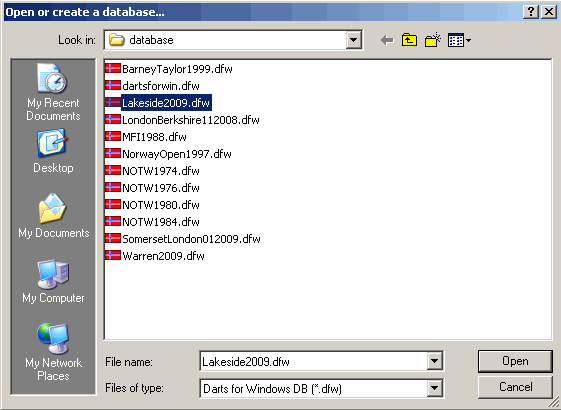Go back to the previous folder

[387, 40]
